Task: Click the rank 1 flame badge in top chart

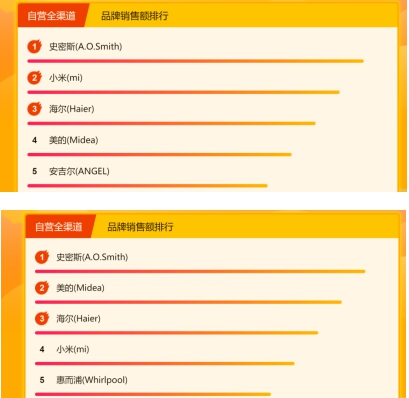Action: pos(34,46)
